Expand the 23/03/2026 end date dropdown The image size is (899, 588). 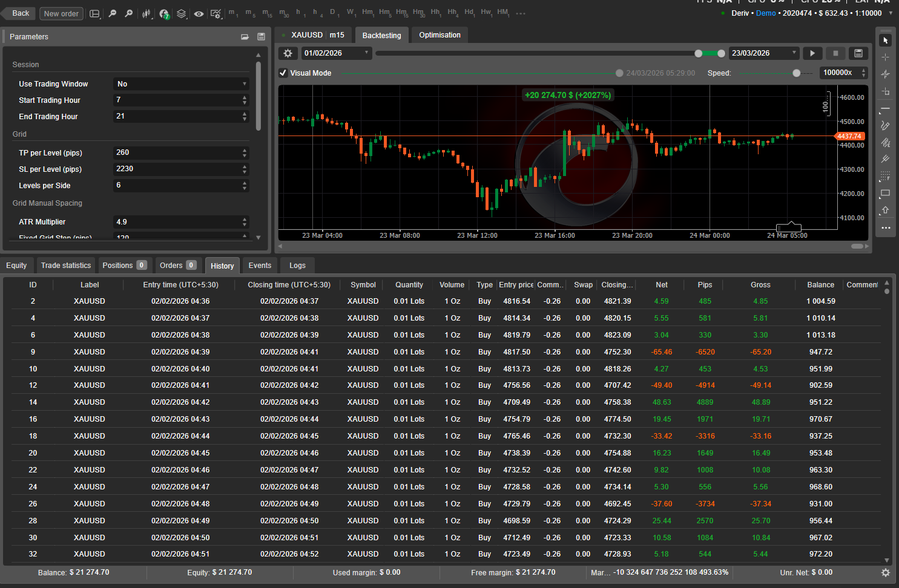(x=763, y=53)
